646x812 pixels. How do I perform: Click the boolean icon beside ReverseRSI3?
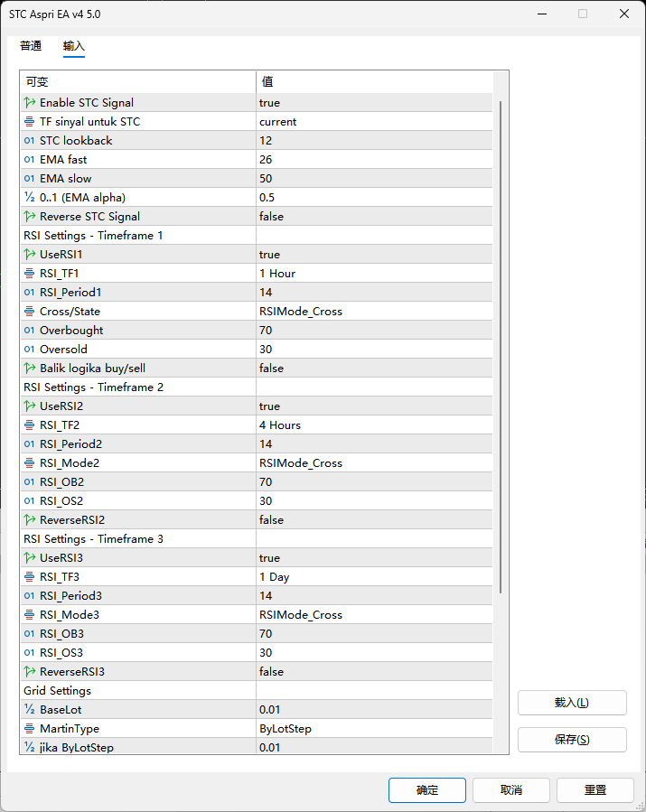click(30, 672)
